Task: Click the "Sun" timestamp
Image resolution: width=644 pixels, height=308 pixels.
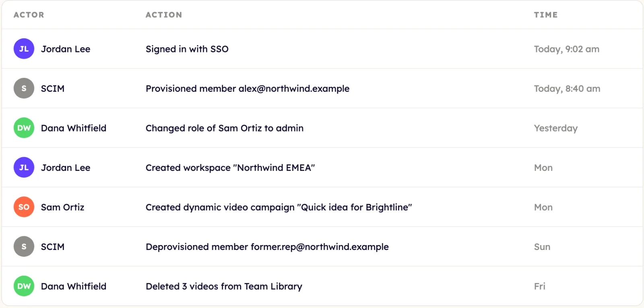Action: (542, 246)
